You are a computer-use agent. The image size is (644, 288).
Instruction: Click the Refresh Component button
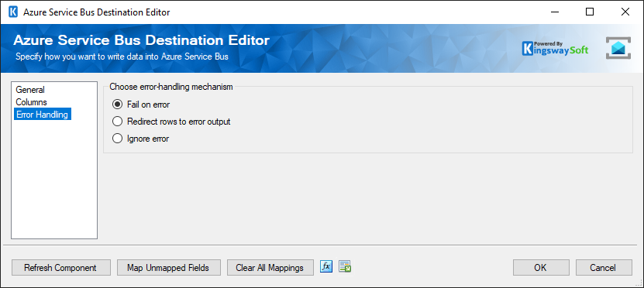point(60,268)
